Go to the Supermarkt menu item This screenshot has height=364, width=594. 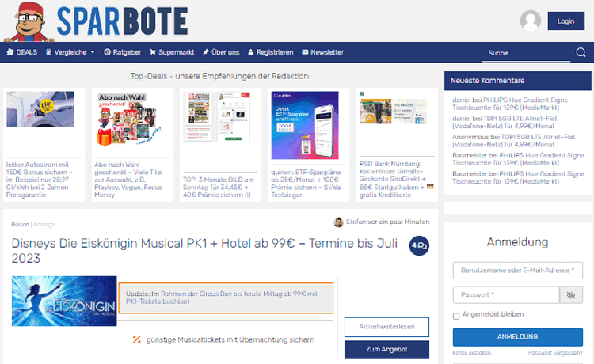coord(172,52)
